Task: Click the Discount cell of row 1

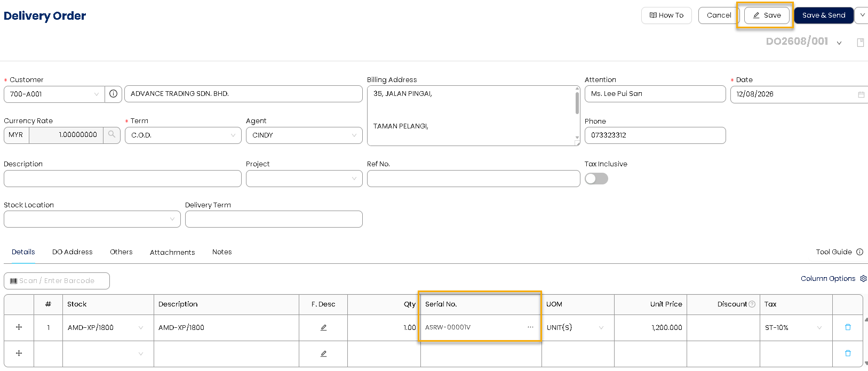Action: click(x=723, y=328)
